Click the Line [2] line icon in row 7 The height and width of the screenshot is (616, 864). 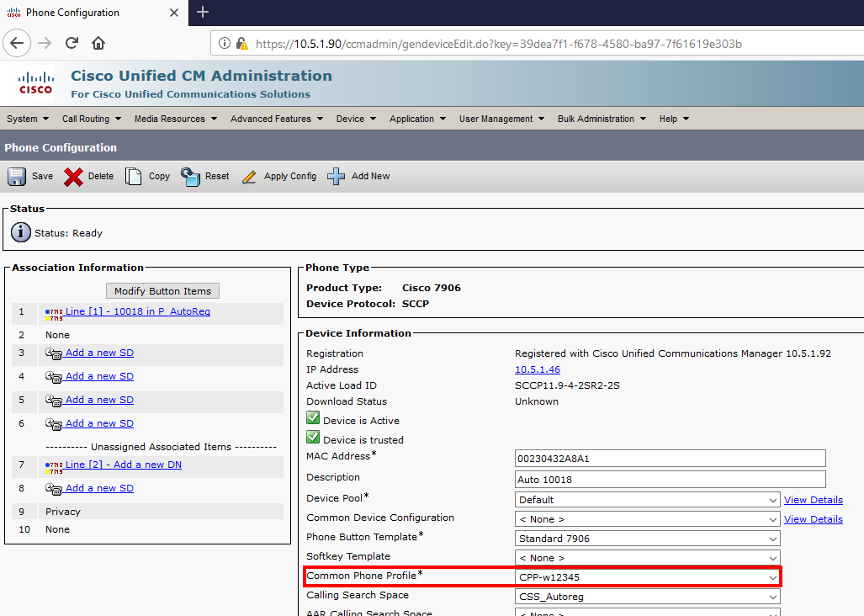coord(54,468)
